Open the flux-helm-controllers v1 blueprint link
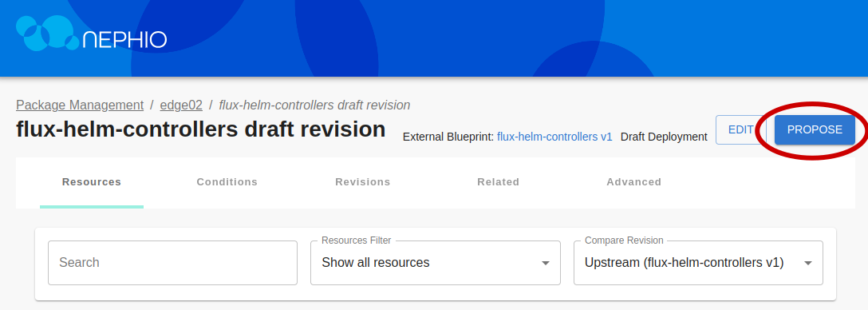 coord(554,137)
